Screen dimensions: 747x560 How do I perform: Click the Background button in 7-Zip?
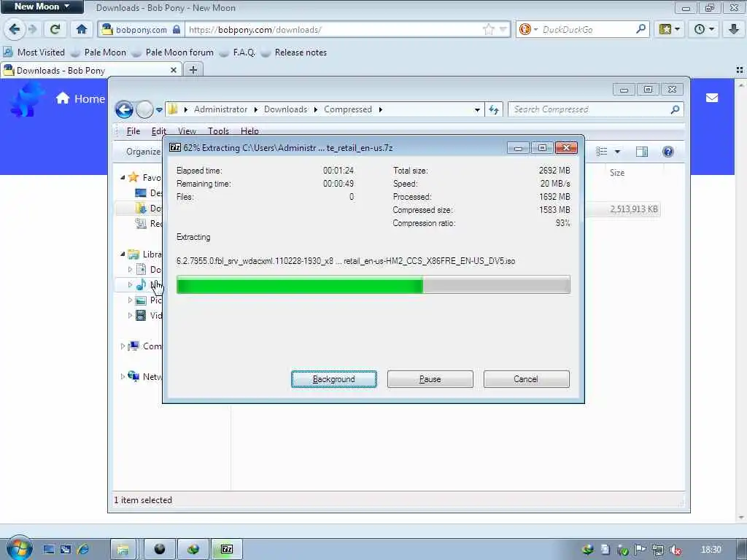click(334, 379)
